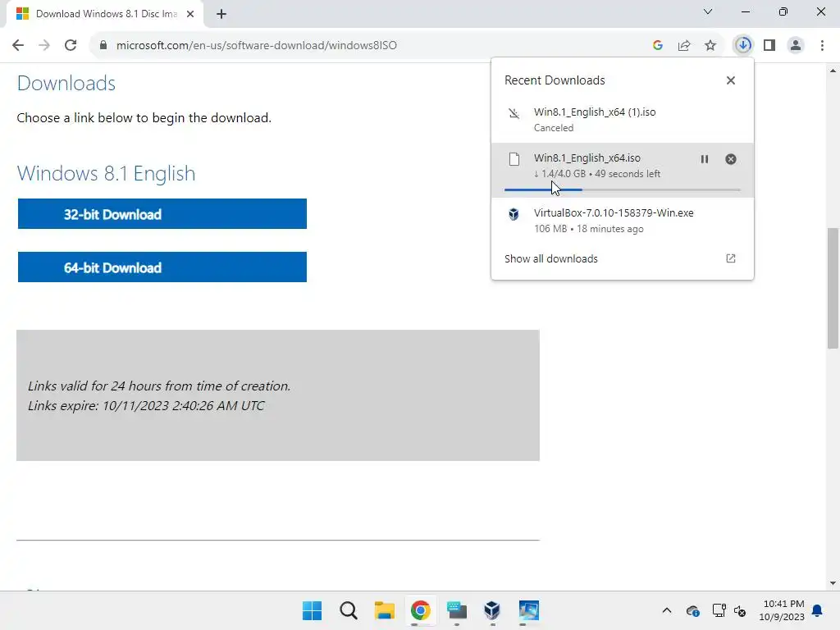
Task: Click the scrollbar down arrow
Action: [x=833, y=583]
